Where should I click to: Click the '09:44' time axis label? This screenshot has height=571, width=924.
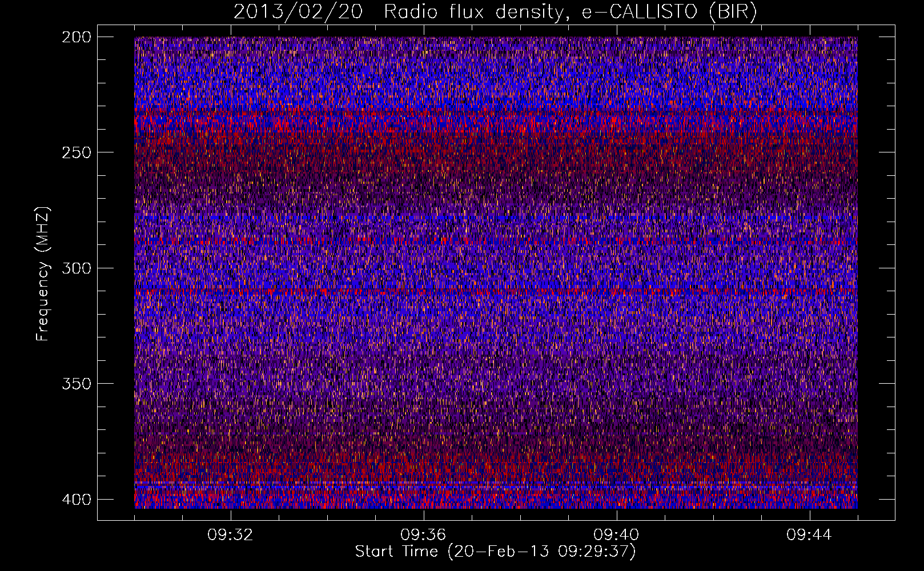pyautogui.click(x=809, y=535)
